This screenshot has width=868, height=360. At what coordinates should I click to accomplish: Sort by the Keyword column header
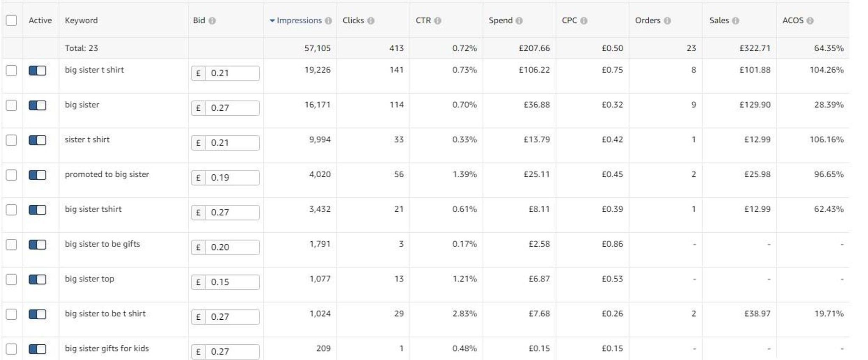pos(81,20)
